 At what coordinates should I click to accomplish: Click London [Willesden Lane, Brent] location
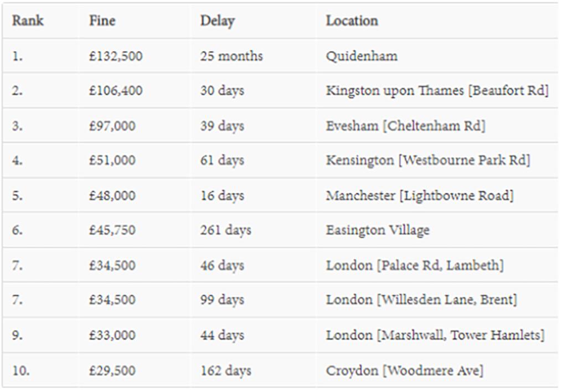click(421, 300)
